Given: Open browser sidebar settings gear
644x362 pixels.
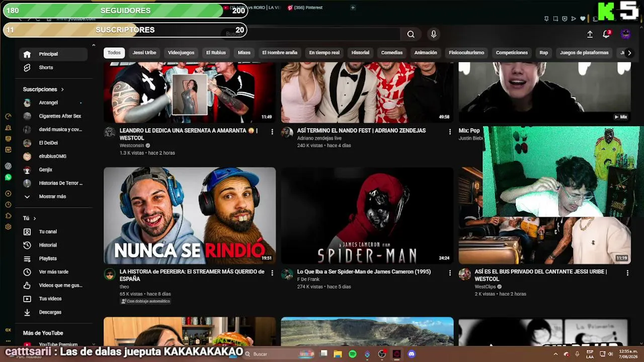Looking at the screenshot, I should (8, 227).
